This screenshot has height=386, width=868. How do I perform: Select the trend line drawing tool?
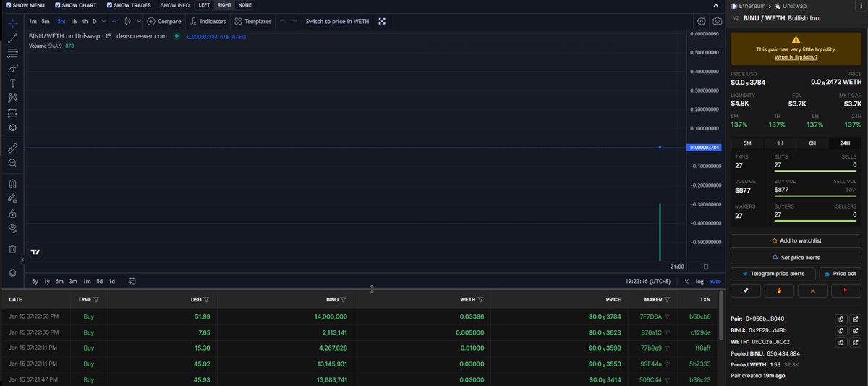12,38
